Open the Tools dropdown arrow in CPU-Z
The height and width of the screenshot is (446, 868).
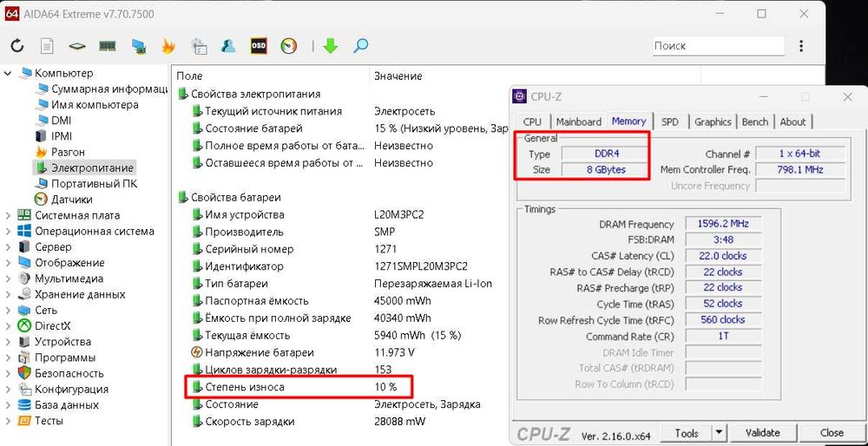(719, 433)
